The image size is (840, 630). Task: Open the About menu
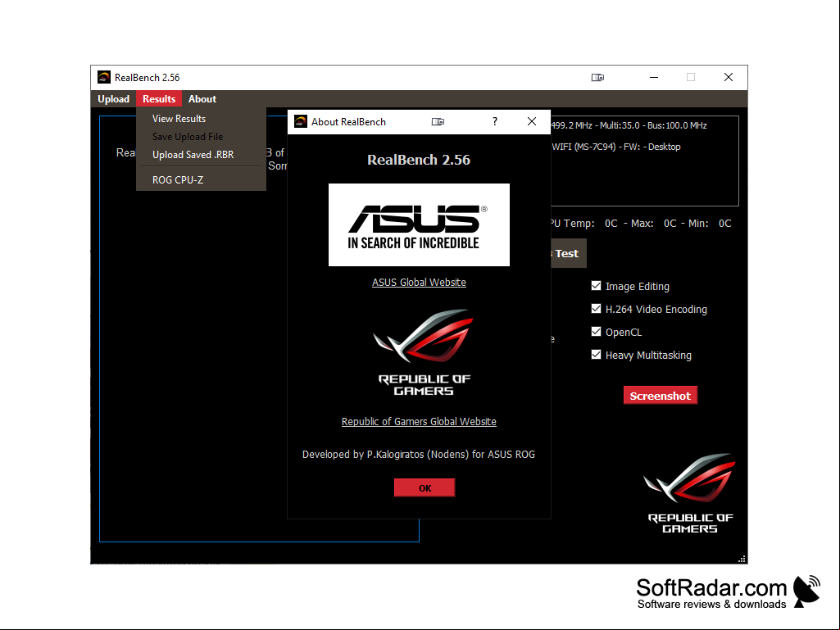tap(202, 99)
